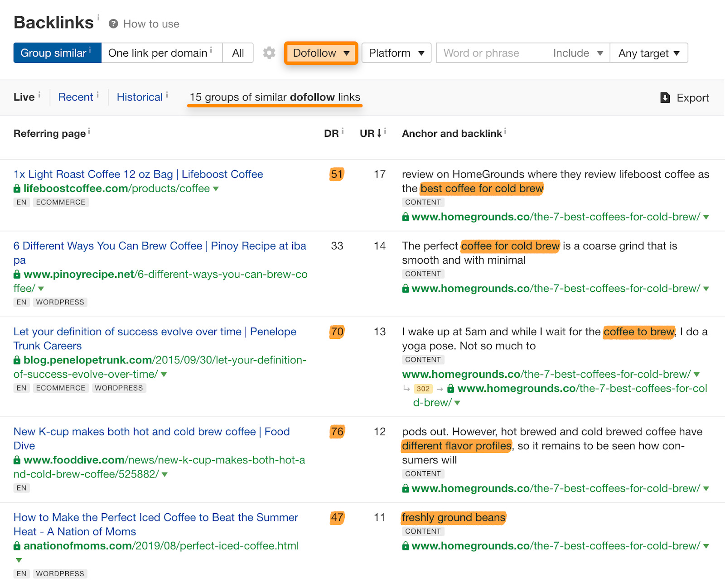725x588 pixels.
Task: Click info icon next to Backlinks title
Action: 98,18
